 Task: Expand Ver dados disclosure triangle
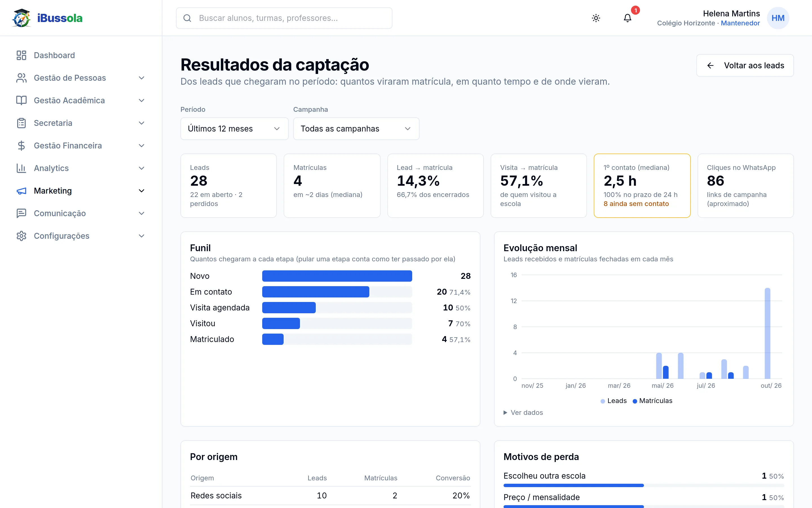coord(505,413)
